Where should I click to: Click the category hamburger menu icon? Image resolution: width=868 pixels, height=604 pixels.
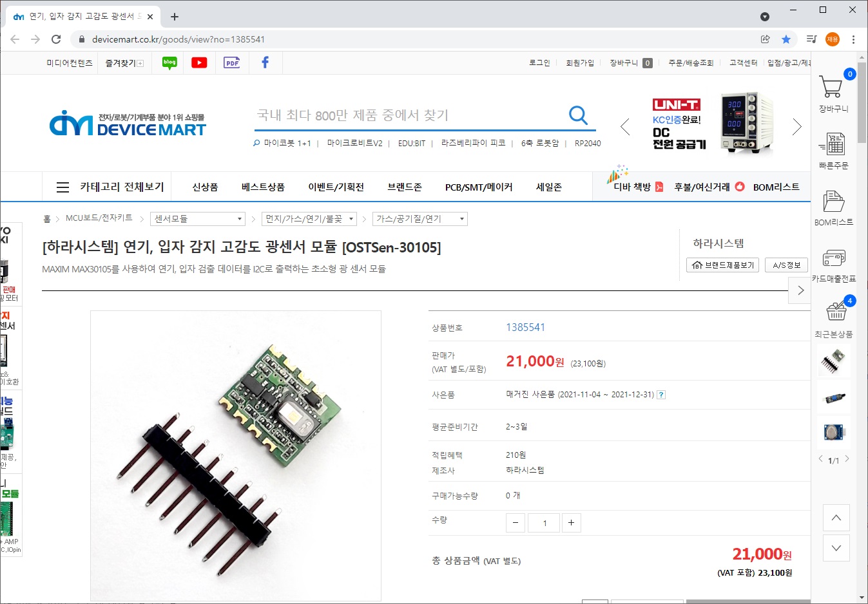63,187
